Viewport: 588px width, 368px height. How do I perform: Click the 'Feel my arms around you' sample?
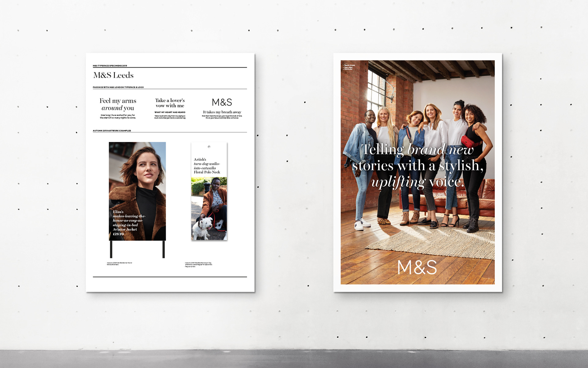point(118,104)
